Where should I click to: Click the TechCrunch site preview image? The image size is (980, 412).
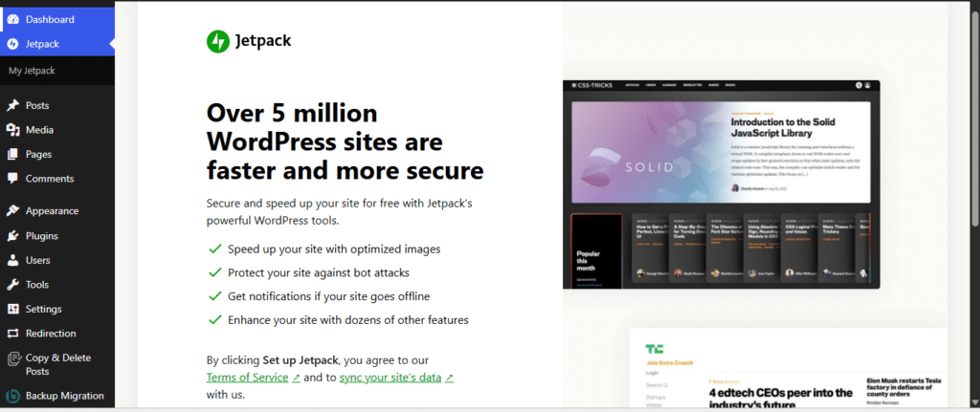(x=789, y=368)
